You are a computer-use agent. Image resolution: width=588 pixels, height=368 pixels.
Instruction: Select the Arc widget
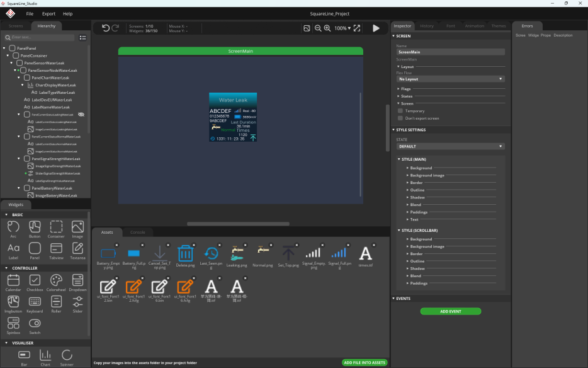pyautogui.click(x=13, y=229)
